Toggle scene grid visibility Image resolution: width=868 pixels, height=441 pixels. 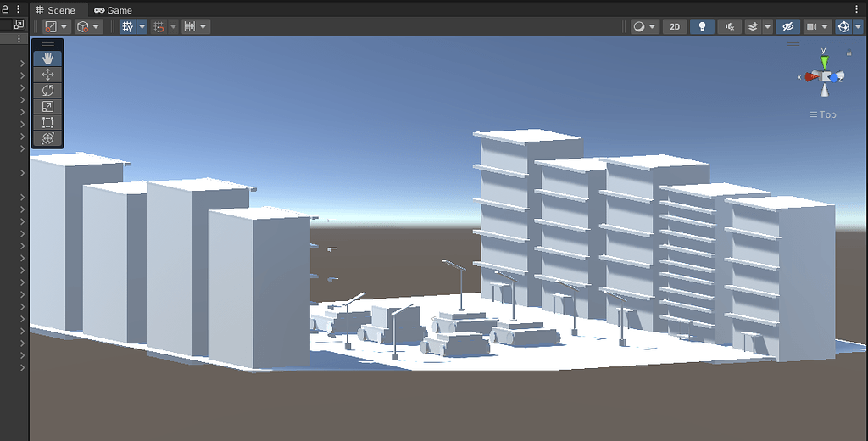(x=128, y=26)
